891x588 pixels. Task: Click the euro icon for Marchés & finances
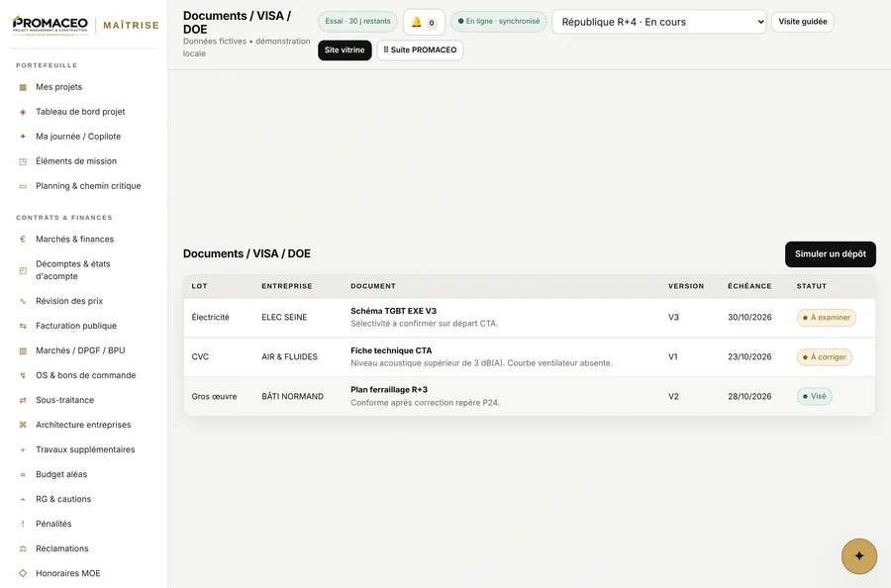coord(23,240)
